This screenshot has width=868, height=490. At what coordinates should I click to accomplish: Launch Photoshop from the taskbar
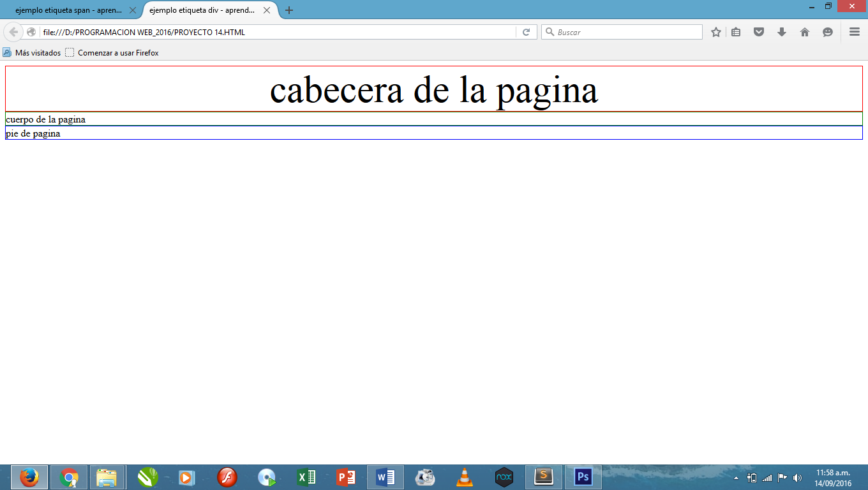pyautogui.click(x=583, y=477)
